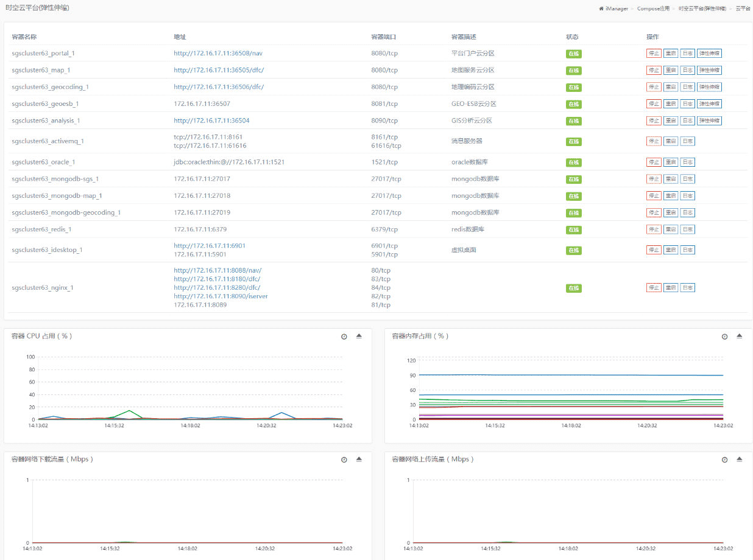753x560 pixels.
Task: Click the iManager home breadcrumb icon
Action: 601,9
